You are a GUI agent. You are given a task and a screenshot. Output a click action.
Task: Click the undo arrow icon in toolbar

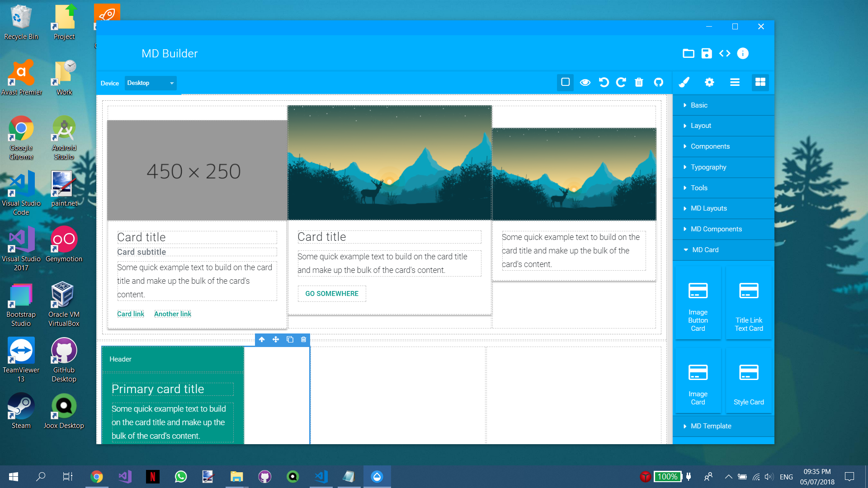click(x=604, y=82)
